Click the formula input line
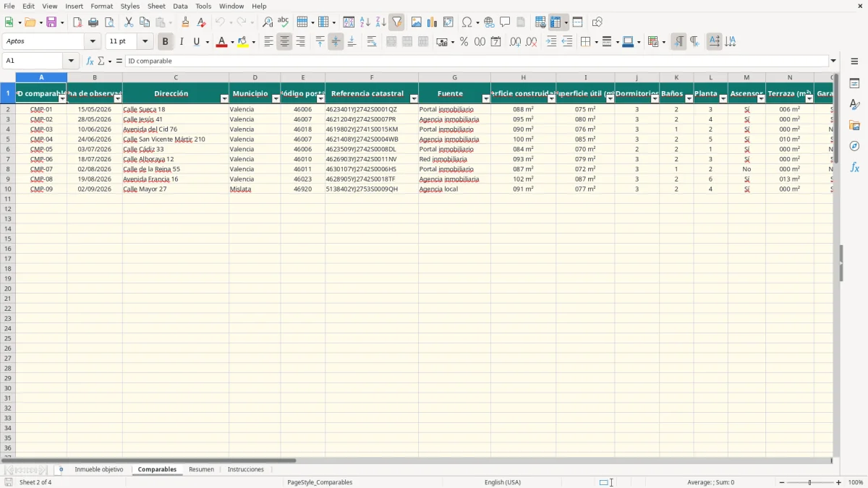 (477, 61)
